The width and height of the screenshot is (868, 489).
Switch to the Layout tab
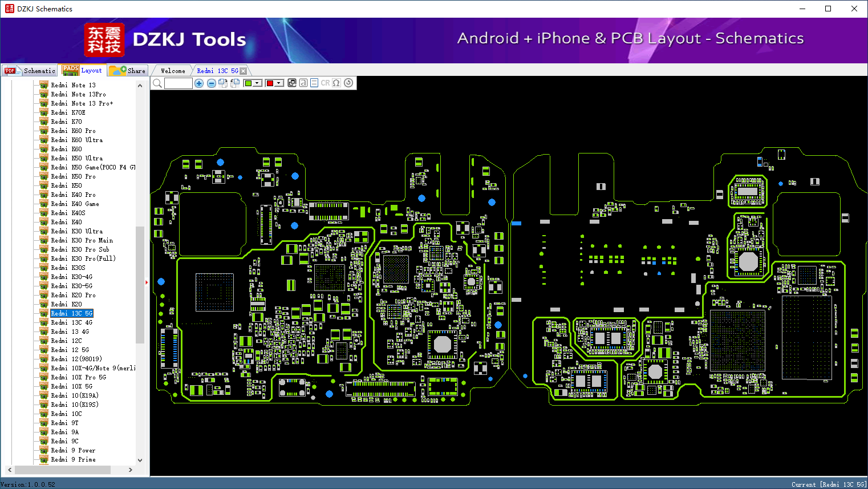[83, 70]
